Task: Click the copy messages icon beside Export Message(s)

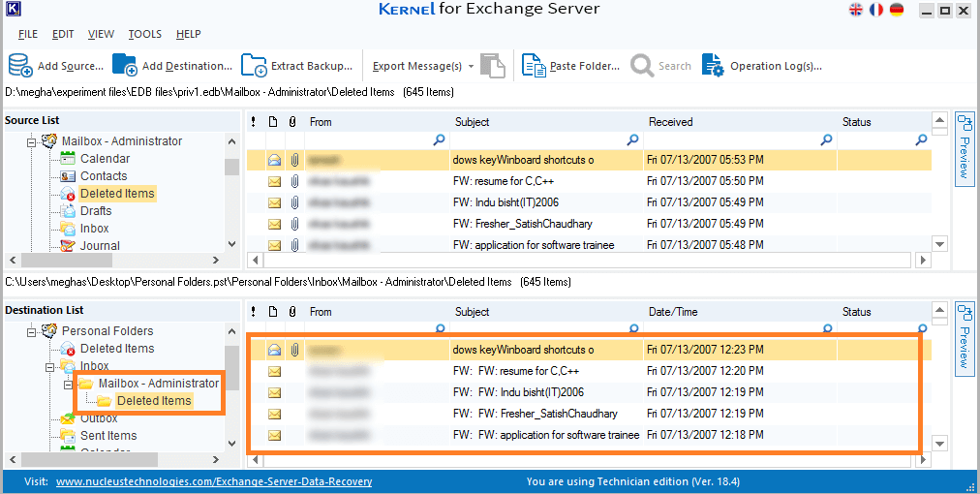Action: click(x=493, y=66)
